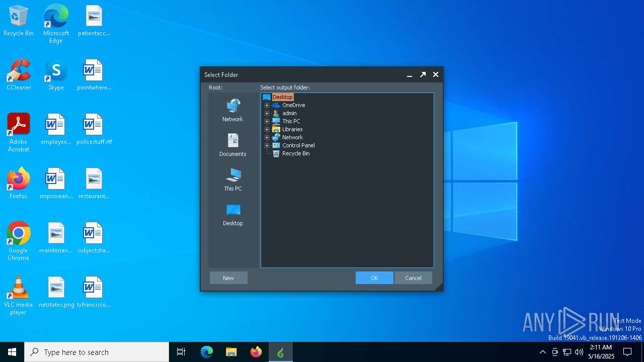Select This PC in folder tree
Viewport: 644px width, 362px height.
click(x=291, y=121)
